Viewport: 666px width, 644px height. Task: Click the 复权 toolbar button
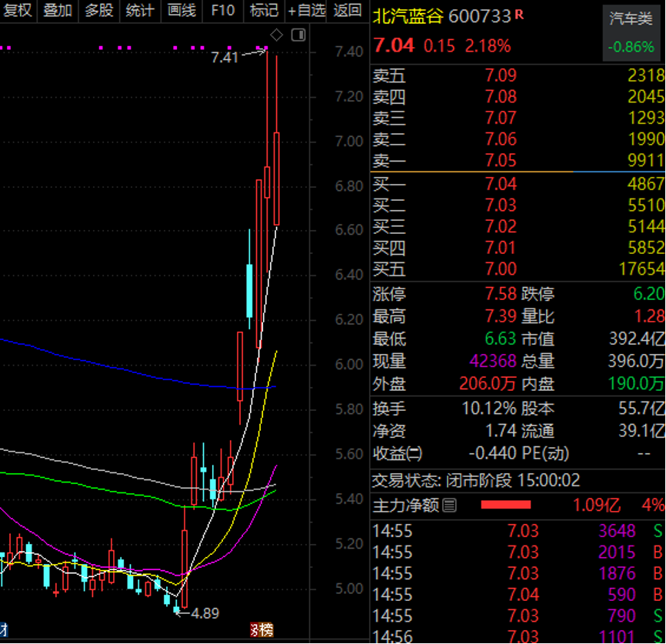coord(18,10)
